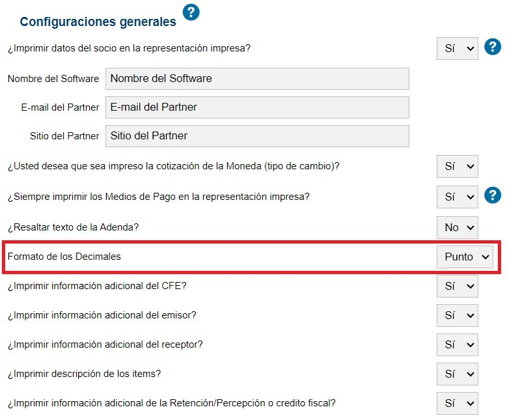Click the Configuraciones generales heading

98,21
